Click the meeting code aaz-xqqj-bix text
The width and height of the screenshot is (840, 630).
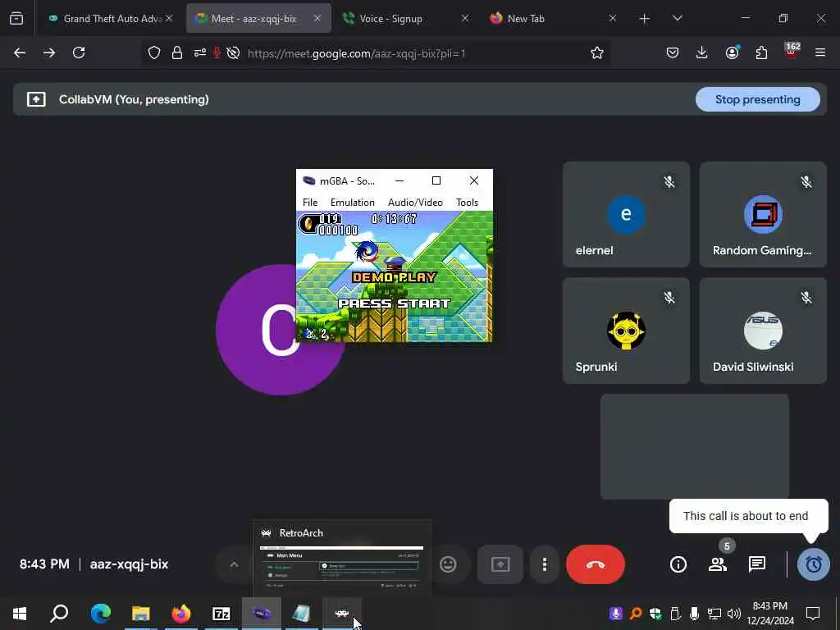[129, 564]
